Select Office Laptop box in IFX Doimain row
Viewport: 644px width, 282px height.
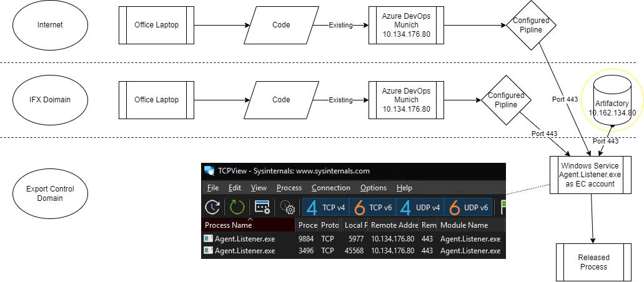157,100
